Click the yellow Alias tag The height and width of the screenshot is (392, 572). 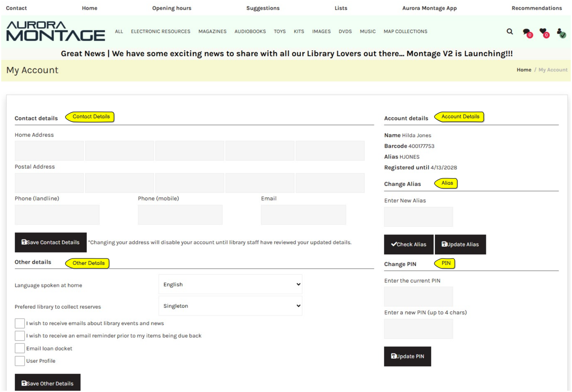coord(446,183)
